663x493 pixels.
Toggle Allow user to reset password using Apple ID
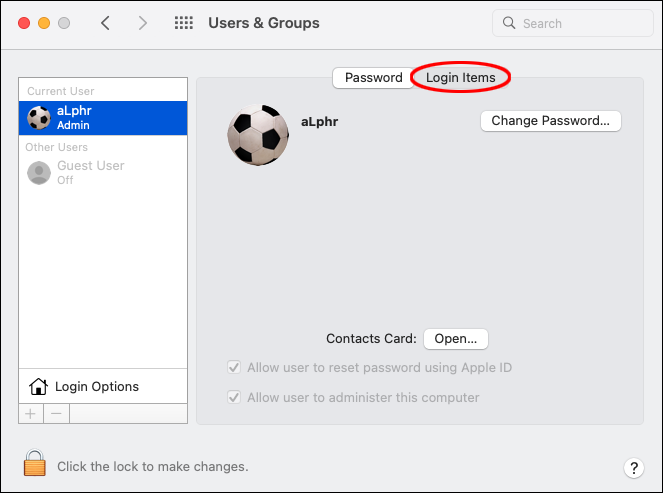(234, 367)
